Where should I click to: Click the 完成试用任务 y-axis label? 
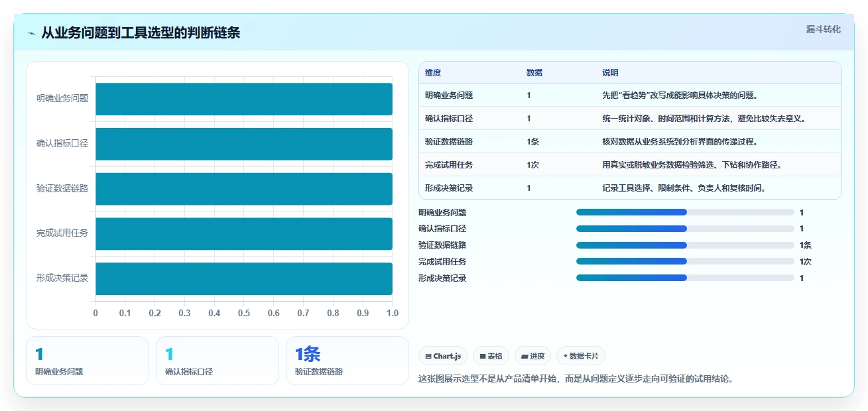pos(62,233)
